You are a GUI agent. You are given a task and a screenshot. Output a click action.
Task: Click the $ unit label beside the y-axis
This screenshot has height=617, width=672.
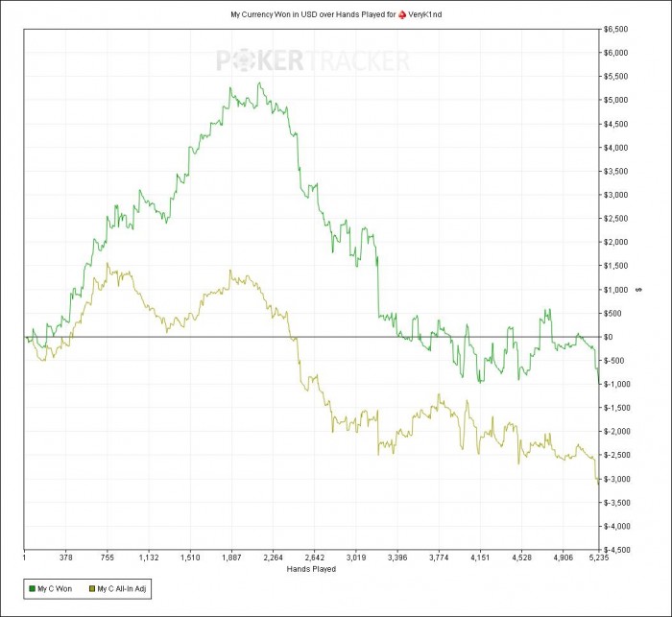640,290
